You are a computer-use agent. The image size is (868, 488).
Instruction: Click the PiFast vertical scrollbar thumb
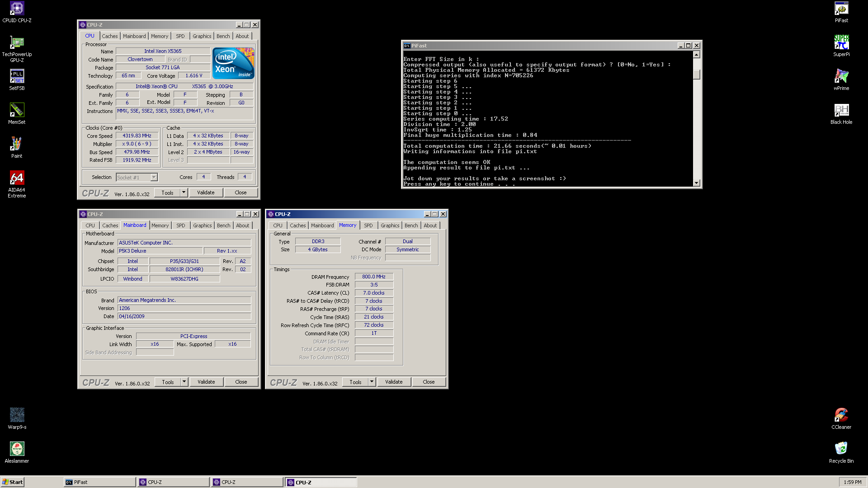tap(697, 75)
